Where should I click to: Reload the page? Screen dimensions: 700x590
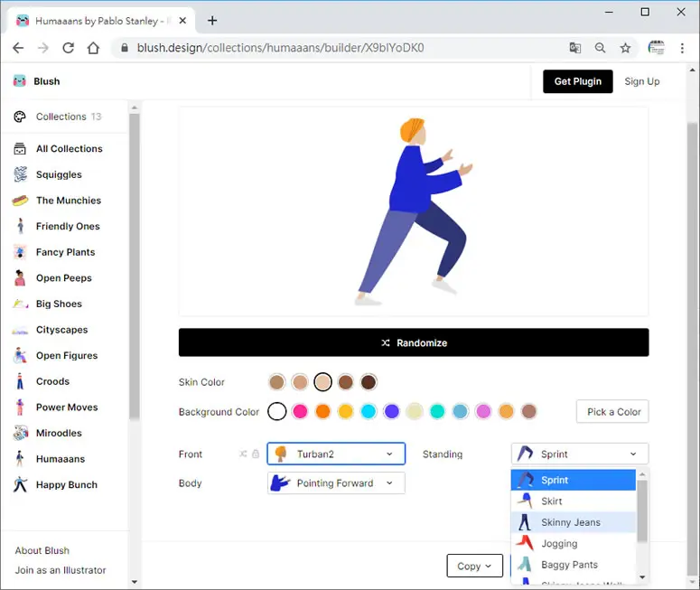click(69, 48)
